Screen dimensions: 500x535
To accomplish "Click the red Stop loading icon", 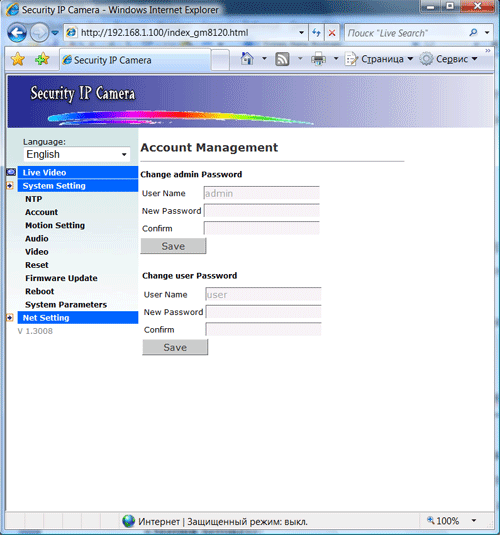I will [332, 33].
